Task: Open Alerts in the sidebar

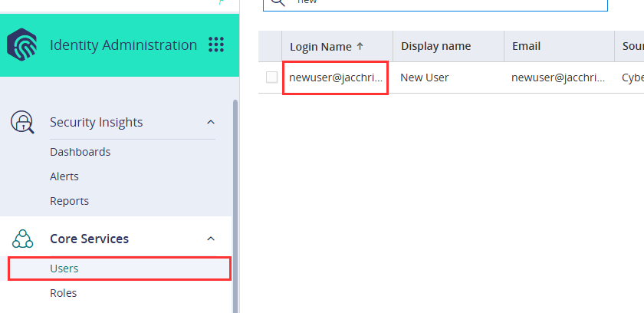Action: 64,176
